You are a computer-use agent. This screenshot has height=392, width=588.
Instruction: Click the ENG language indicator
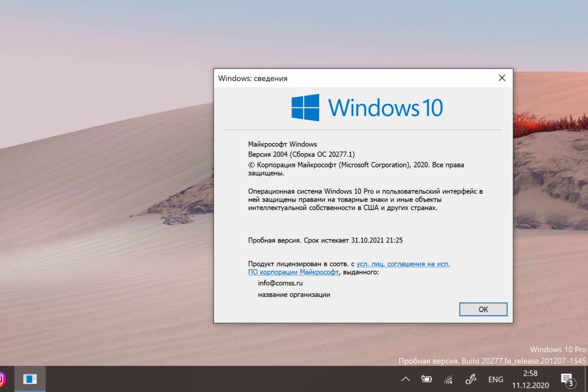[495, 379]
